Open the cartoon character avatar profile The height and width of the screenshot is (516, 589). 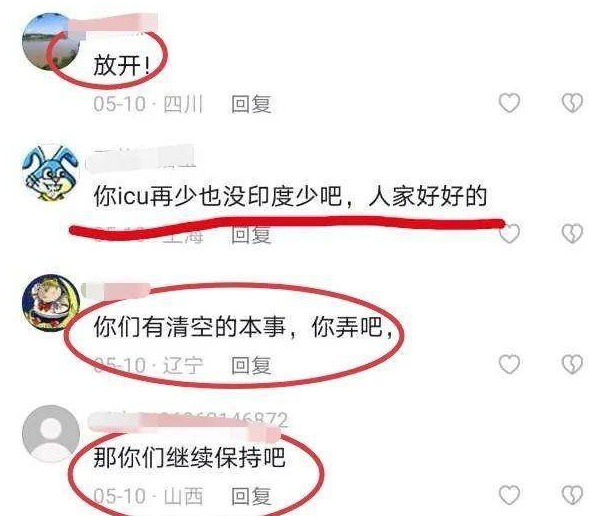pyautogui.click(x=51, y=303)
